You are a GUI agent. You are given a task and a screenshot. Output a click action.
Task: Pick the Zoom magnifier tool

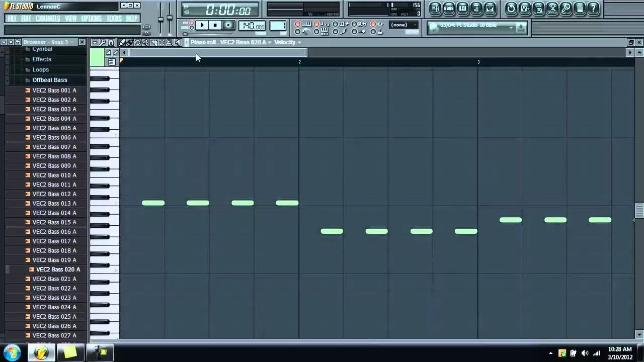click(x=170, y=42)
